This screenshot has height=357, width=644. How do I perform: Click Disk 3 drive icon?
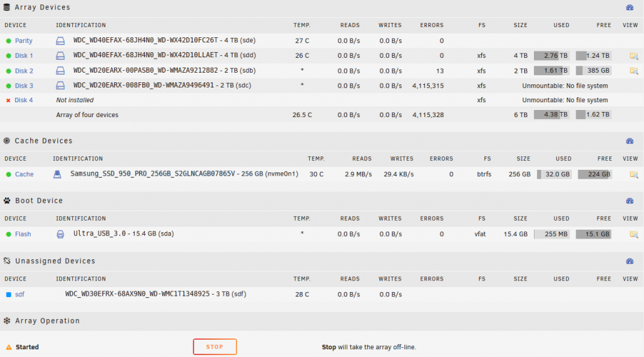click(61, 86)
